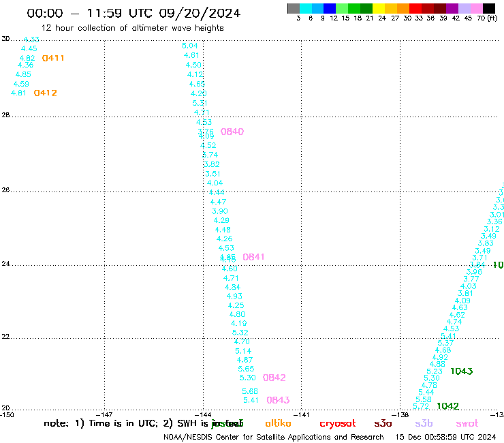504x443 pixels.
Task: Click the wave height value 5.04
Action: coord(189,46)
